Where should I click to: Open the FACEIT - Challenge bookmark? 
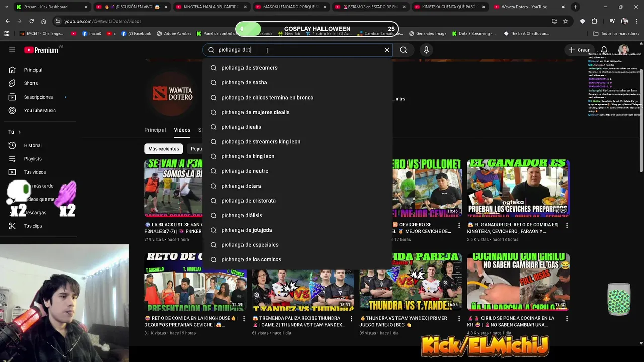point(42,34)
